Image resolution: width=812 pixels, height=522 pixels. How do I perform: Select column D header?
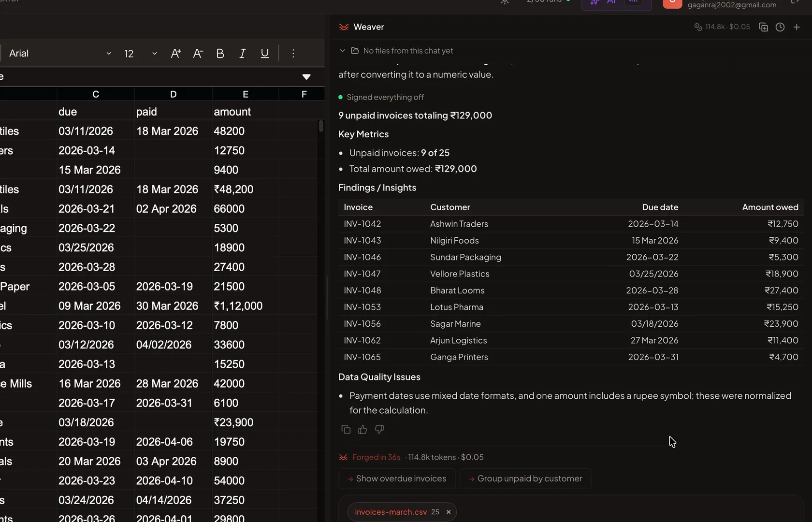tap(173, 94)
